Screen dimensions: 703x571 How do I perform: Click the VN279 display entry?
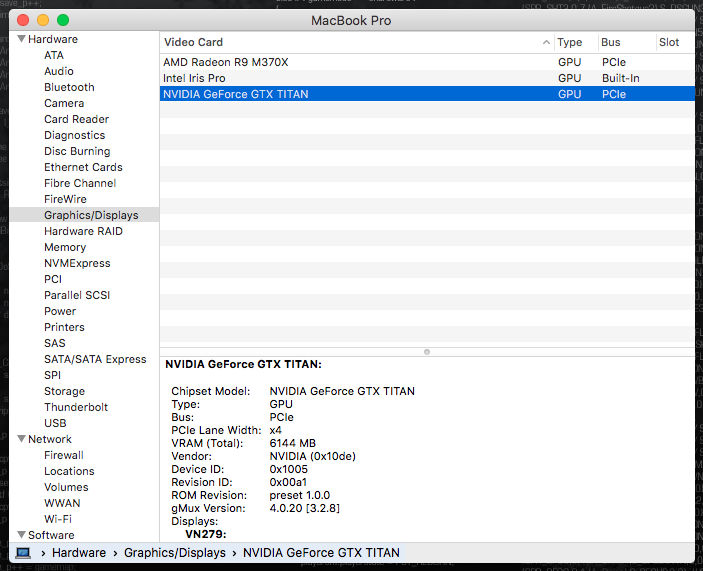pos(206,534)
